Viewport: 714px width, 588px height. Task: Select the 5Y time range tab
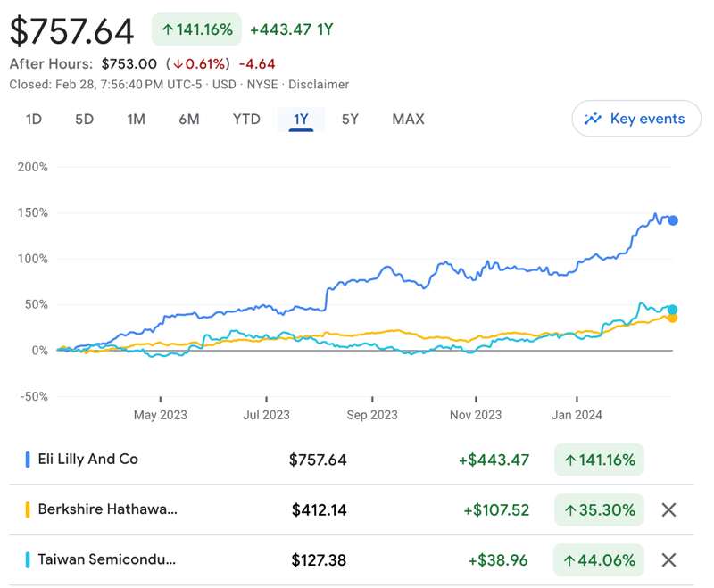(350, 119)
